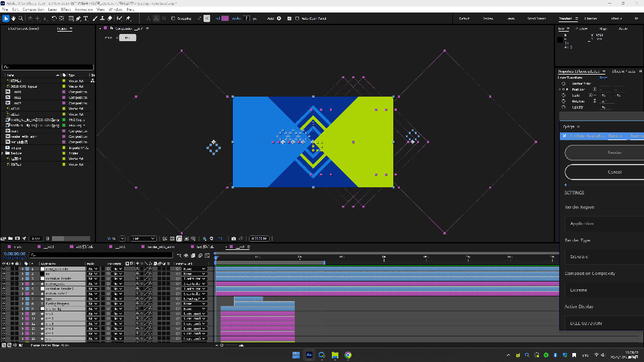Screen dimensions: 644x362
Task: Click the snapshot camera icon in viewer
Action: 234,239
